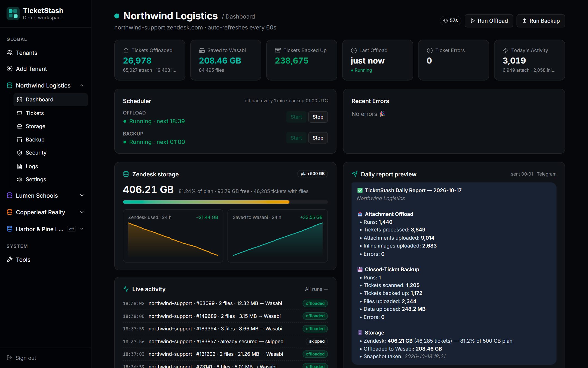Stop the Backup scheduler
The height and width of the screenshot is (368, 588).
coord(318,138)
